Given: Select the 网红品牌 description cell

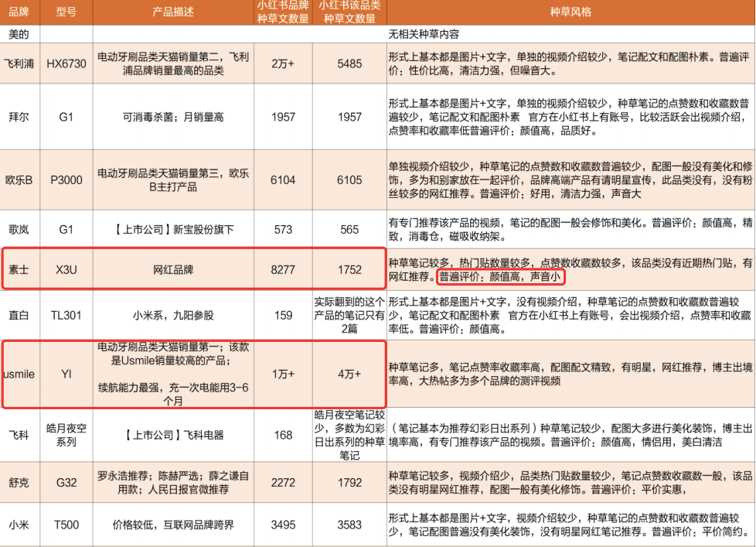Looking at the screenshot, I should coord(174,270).
